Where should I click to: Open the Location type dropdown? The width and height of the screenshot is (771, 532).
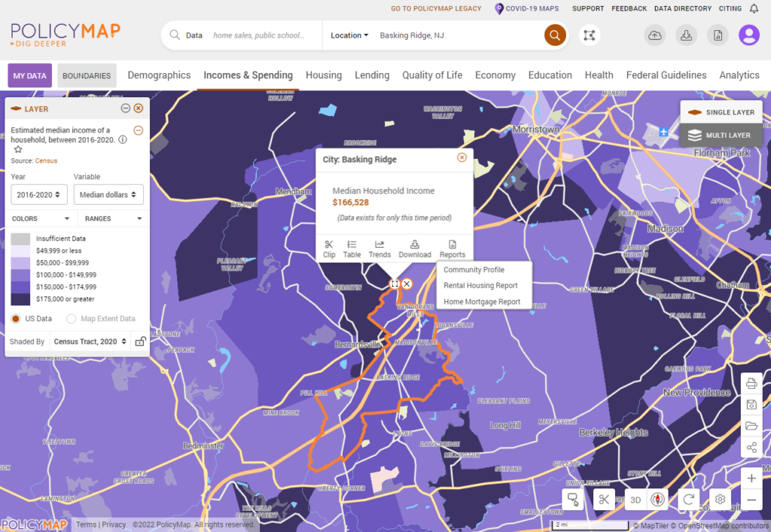coord(349,35)
